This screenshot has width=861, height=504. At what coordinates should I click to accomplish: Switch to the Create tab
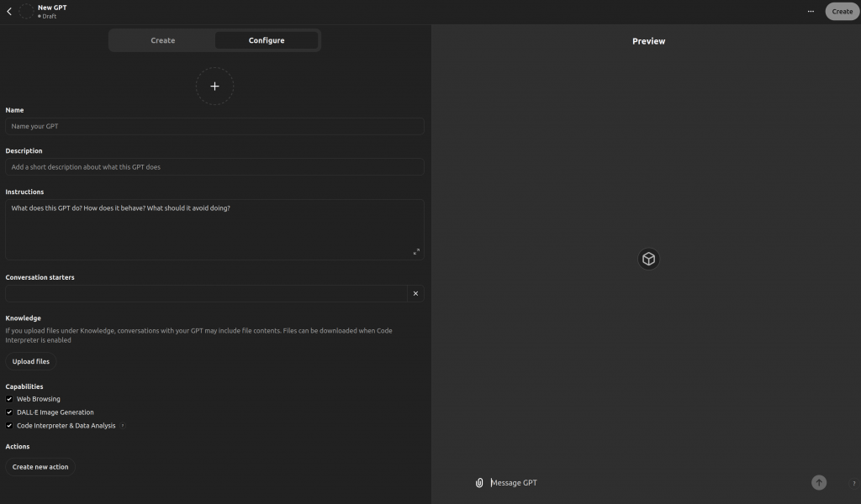point(163,40)
